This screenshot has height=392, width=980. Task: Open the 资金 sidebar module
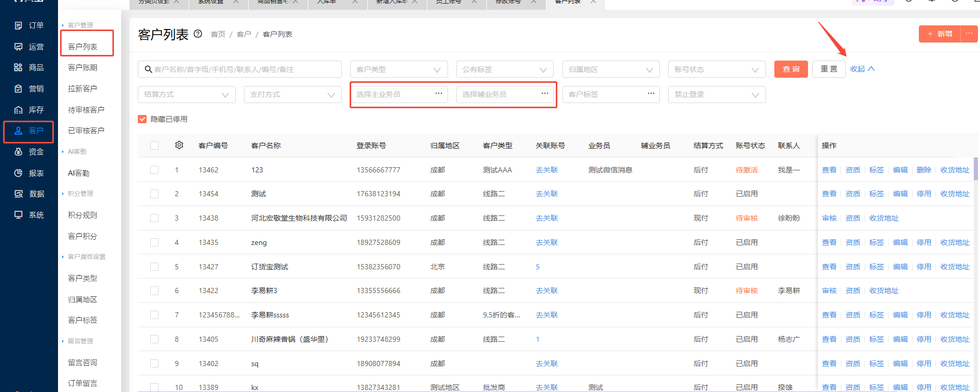point(29,152)
